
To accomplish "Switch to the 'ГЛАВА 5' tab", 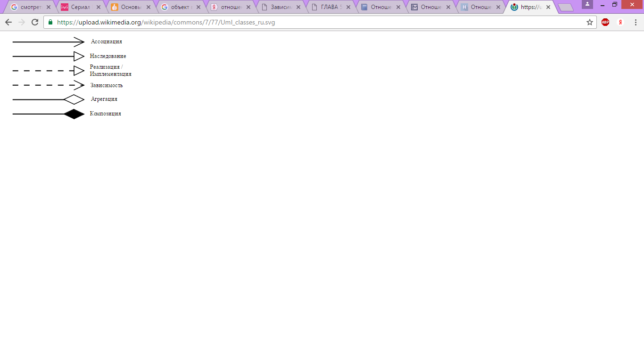I will pos(330,7).
